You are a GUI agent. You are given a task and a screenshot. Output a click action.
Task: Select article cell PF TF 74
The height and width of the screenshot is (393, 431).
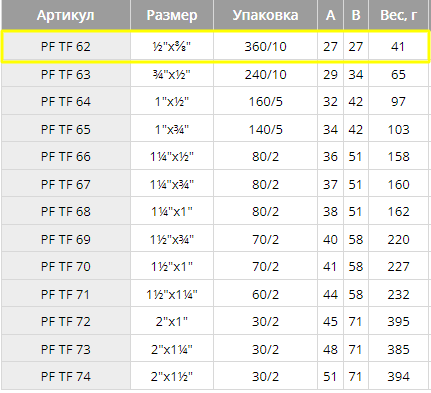point(66,376)
